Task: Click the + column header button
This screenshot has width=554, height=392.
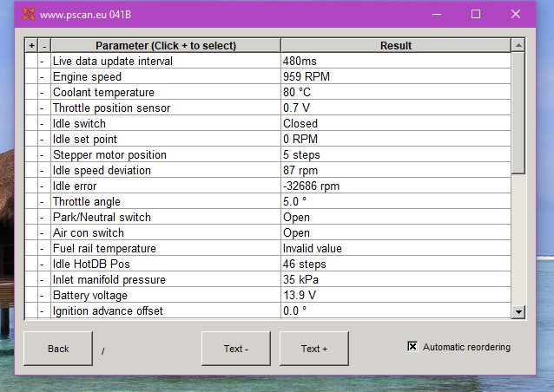Action: pyautogui.click(x=31, y=45)
